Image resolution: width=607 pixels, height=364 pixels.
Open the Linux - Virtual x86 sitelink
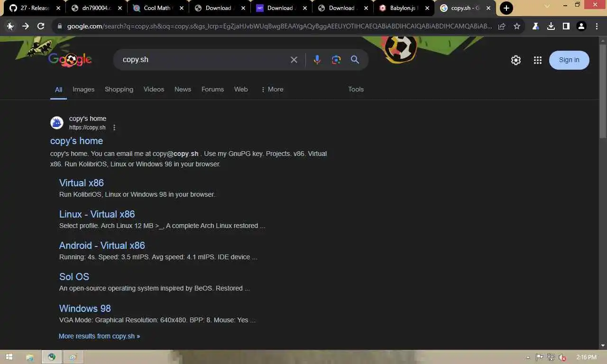click(97, 214)
